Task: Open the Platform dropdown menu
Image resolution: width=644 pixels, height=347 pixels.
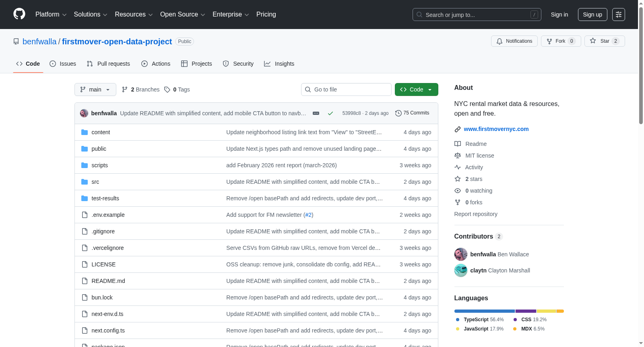Action: [x=51, y=15]
